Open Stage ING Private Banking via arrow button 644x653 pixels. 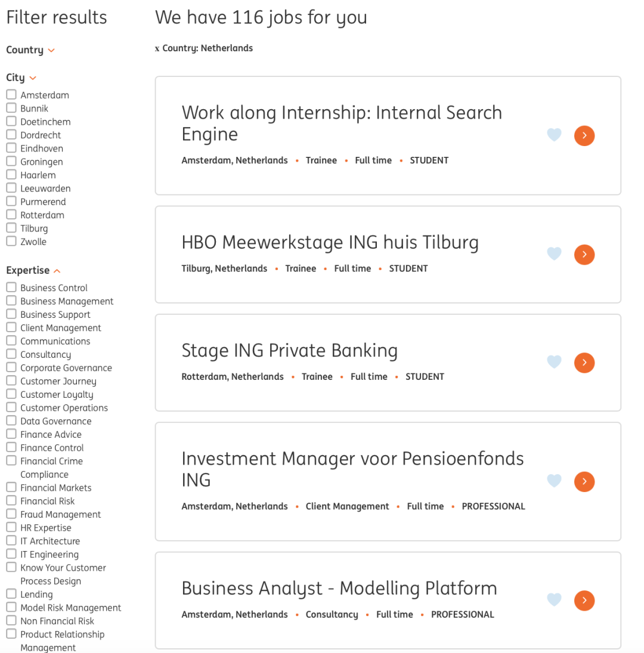pos(584,363)
